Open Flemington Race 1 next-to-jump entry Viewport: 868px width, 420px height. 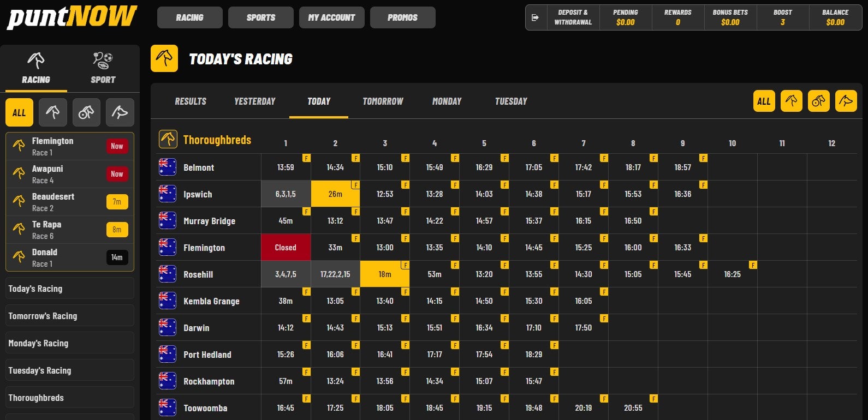(70, 146)
